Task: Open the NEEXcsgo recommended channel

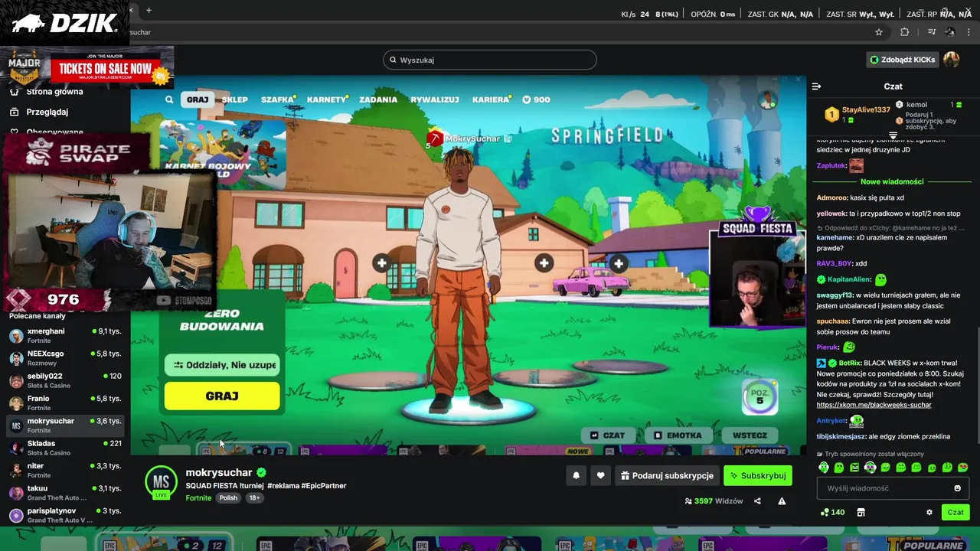Action: (x=65, y=357)
